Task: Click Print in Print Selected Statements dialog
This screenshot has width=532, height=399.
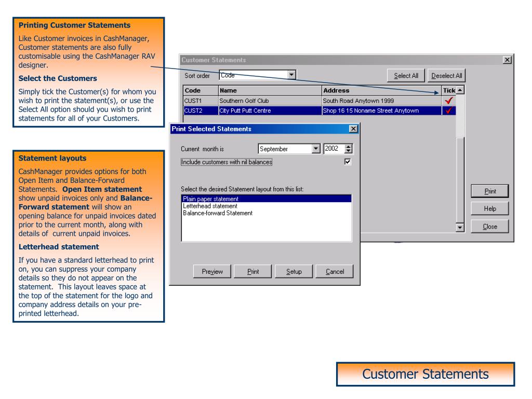Action: click(x=253, y=271)
